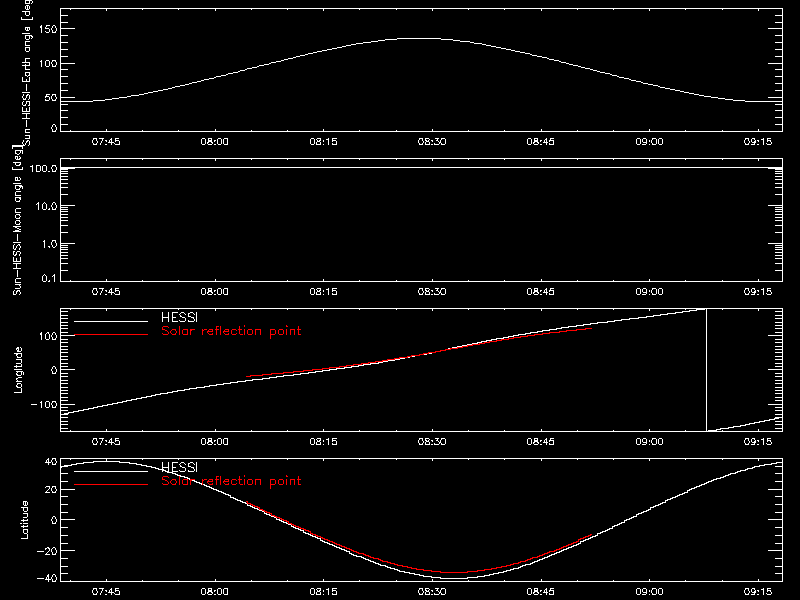Click latitude curve minimum near 08:30

click(x=454, y=578)
